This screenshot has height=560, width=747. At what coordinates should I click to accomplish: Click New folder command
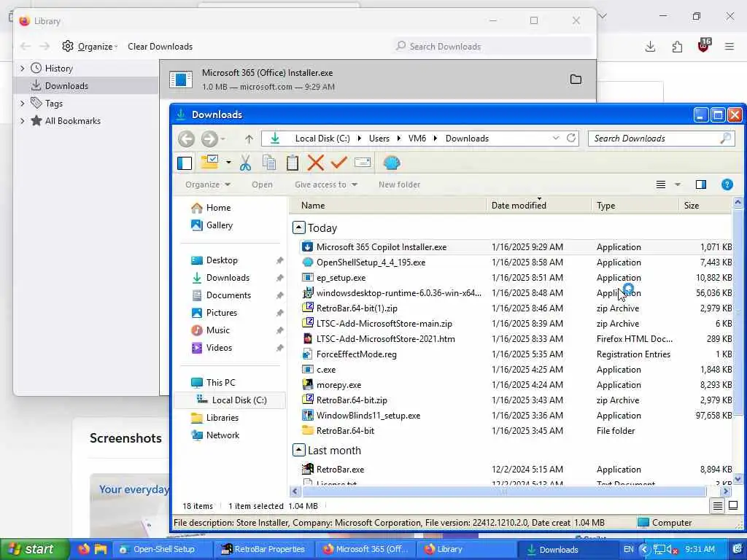[399, 184]
